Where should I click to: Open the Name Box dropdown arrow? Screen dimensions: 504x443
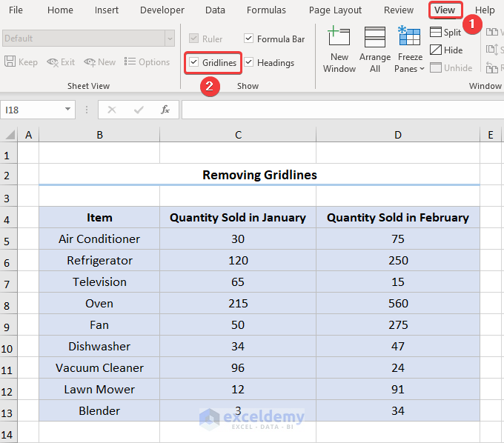point(68,110)
